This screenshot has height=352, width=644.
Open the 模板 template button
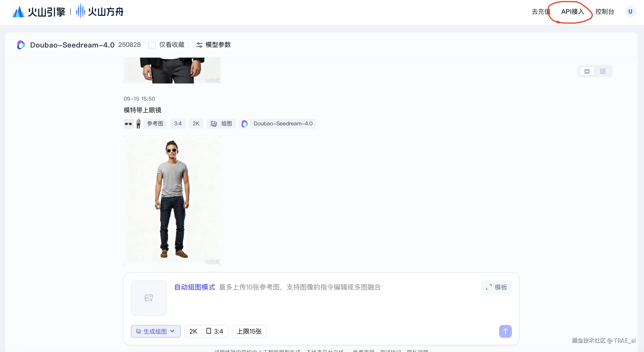pos(497,287)
